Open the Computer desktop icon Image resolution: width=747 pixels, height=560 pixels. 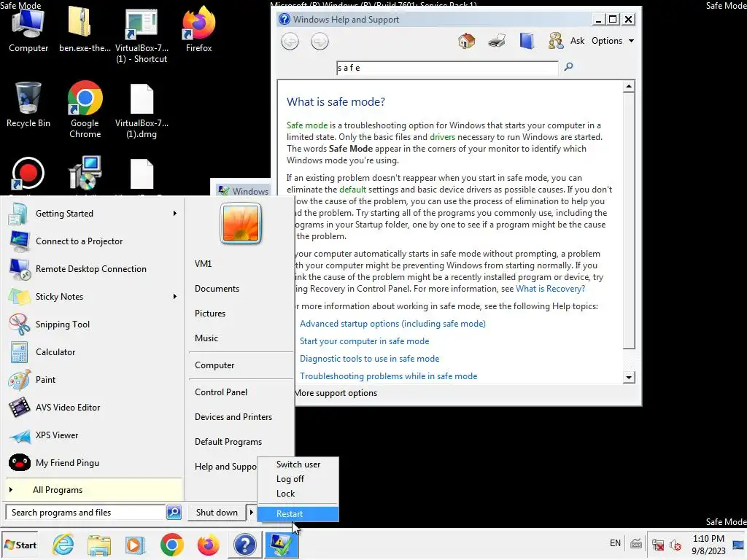tap(28, 30)
